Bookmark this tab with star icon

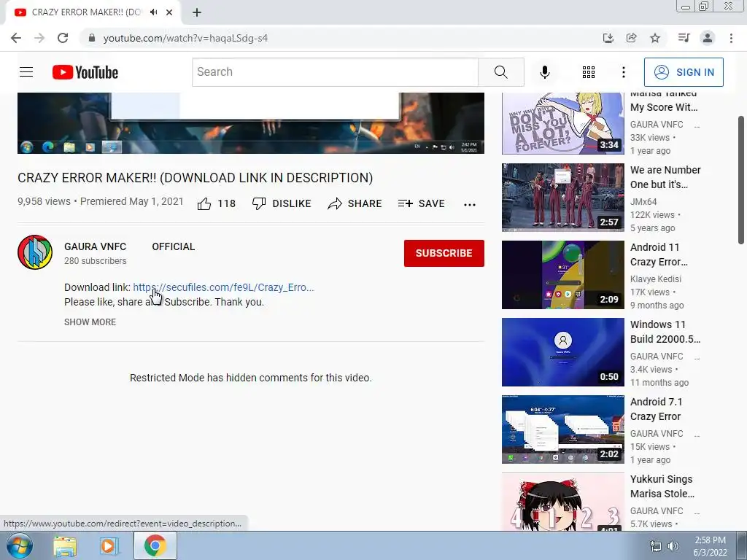point(655,38)
